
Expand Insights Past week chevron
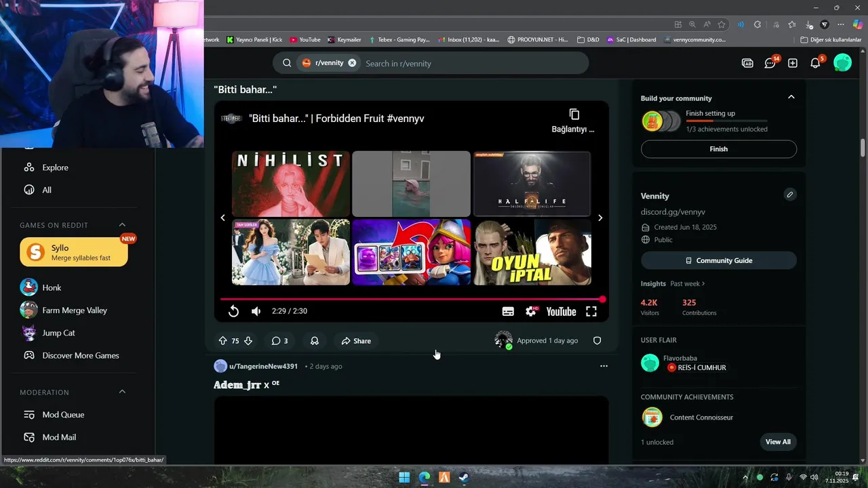click(x=703, y=283)
